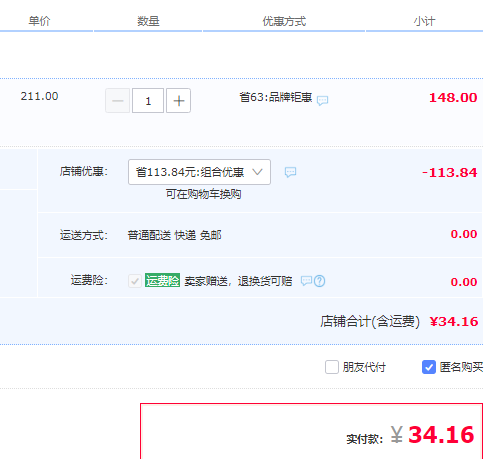Click the plus quantity increase button
Image resolution: width=488 pixels, height=459 pixels.
[x=178, y=101]
